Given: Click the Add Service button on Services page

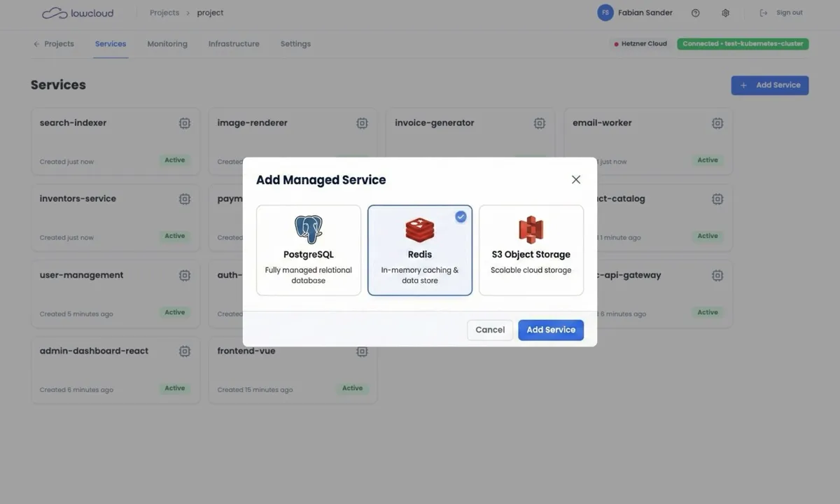Looking at the screenshot, I should coord(770,85).
